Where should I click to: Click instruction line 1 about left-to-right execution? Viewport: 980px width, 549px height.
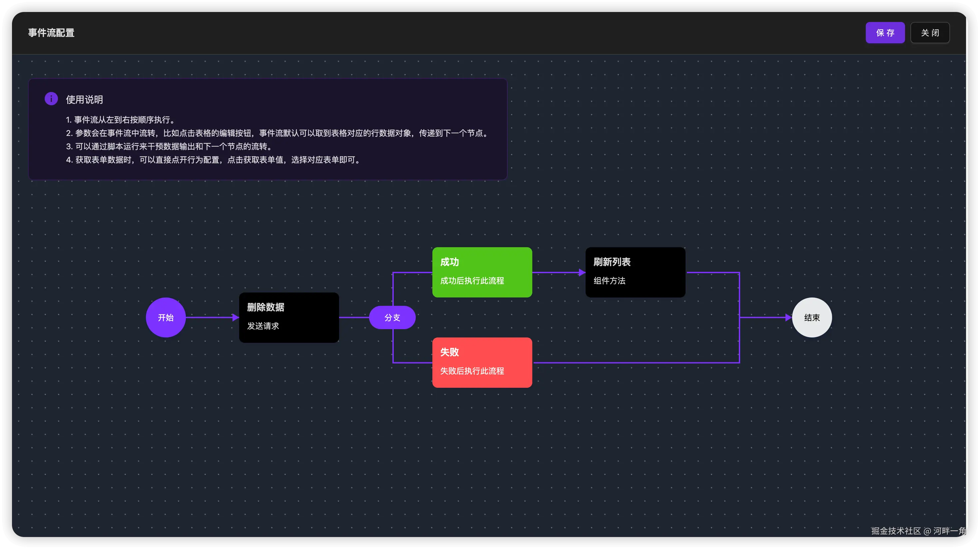pyautogui.click(x=121, y=120)
